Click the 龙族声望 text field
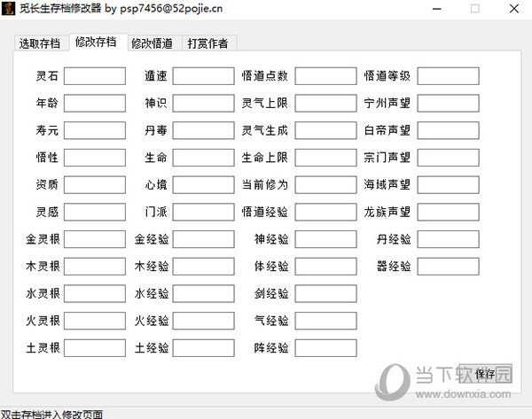532x419 pixels. point(448,212)
